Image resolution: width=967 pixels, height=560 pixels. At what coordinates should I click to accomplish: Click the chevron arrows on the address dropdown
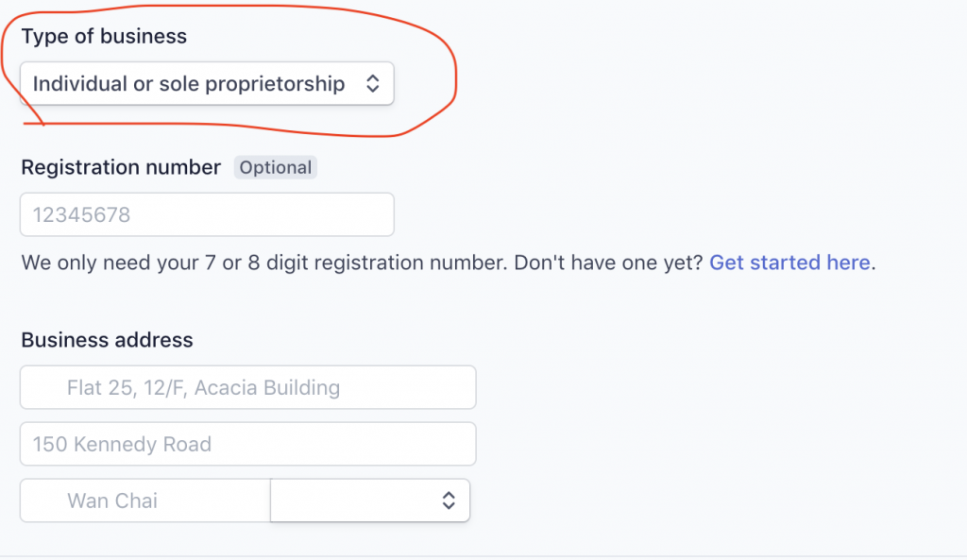pos(449,501)
